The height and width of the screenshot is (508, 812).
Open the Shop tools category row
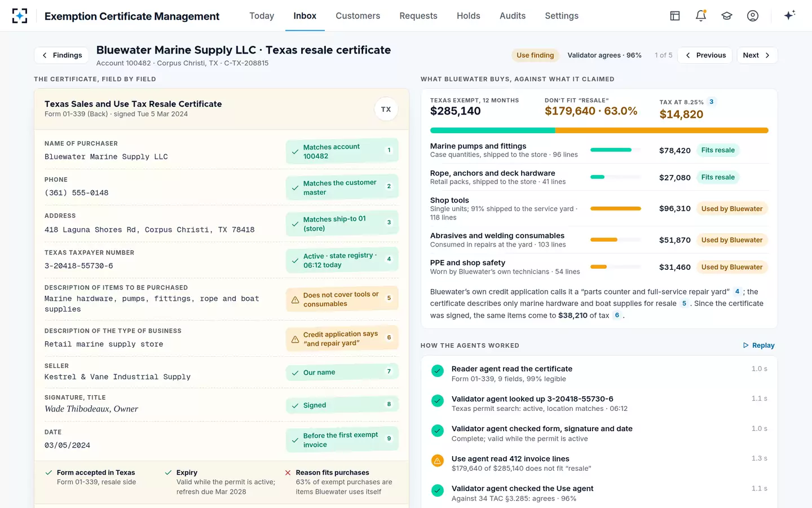pos(599,209)
